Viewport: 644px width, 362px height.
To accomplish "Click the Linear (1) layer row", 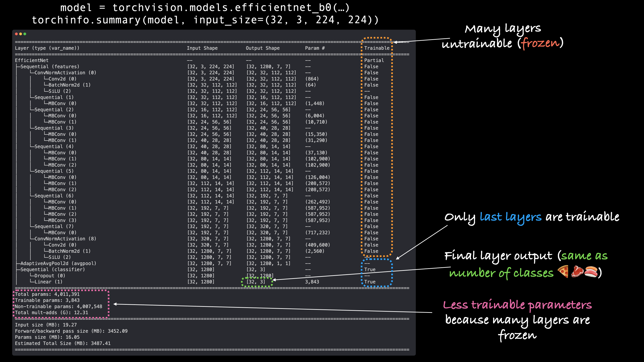I will (48, 282).
